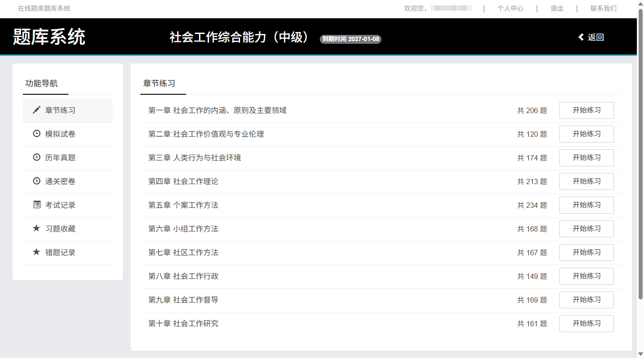The height and width of the screenshot is (358, 644).
Task: Click the list icon beside 考试记录
Action: [37, 205]
